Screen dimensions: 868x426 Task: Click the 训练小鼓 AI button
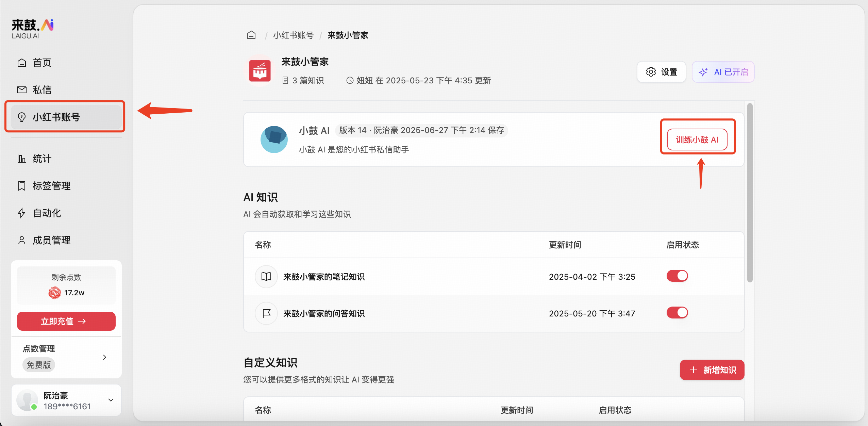coord(697,139)
